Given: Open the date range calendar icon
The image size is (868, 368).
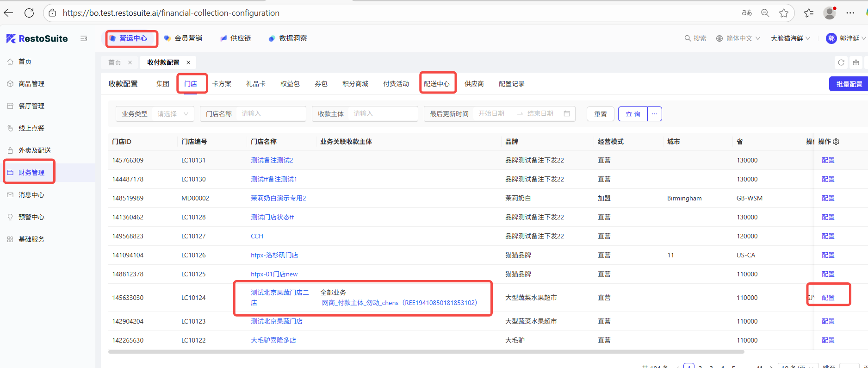Looking at the screenshot, I should pos(567,114).
